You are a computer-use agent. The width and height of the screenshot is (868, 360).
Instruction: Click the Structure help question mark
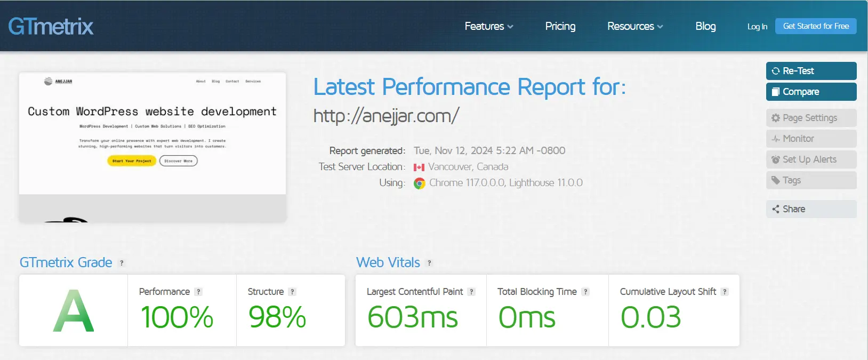292,292
